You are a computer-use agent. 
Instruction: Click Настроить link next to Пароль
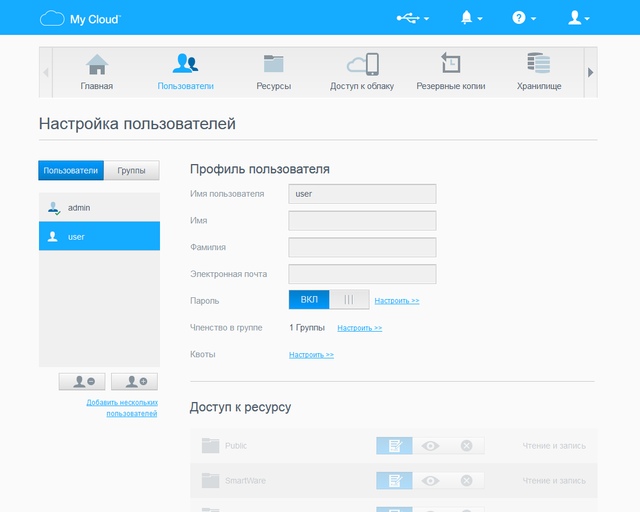tap(397, 301)
